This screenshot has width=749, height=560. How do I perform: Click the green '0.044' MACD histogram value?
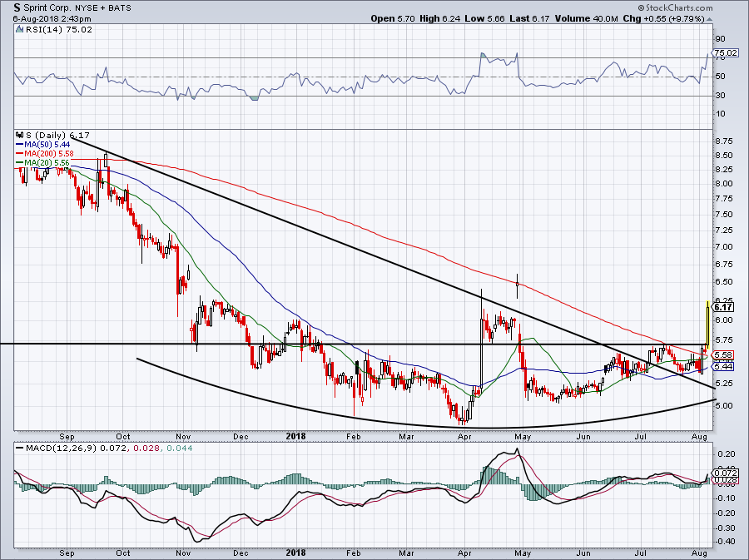point(180,448)
